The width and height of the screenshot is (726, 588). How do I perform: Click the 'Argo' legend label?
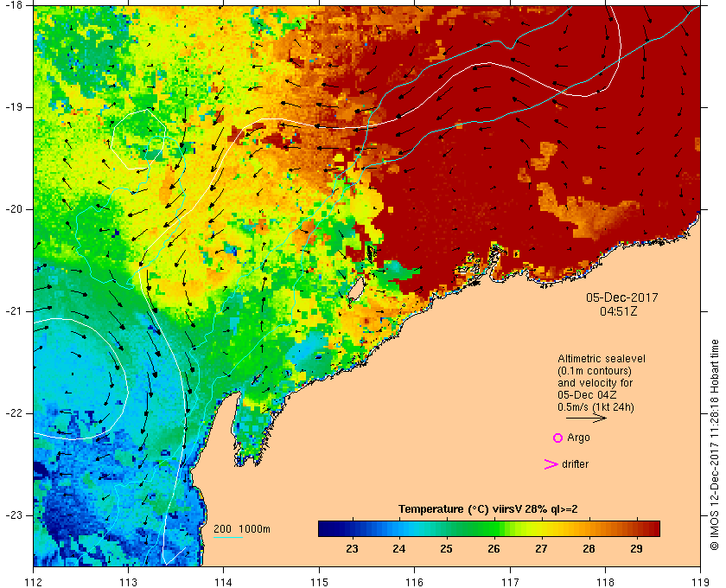pyautogui.click(x=578, y=438)
